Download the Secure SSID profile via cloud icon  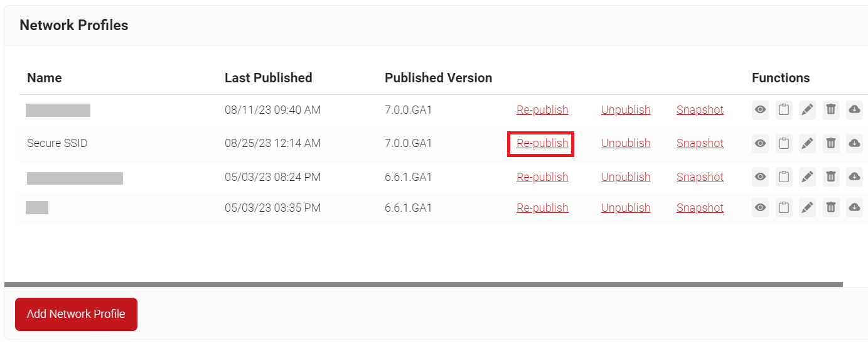point(854,143)
